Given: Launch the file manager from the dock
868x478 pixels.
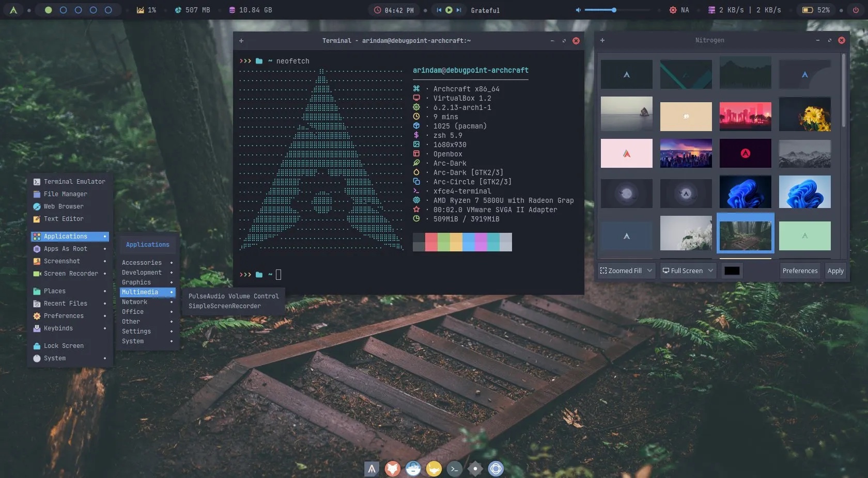Looking at the screenshot, I should point(412,469).
